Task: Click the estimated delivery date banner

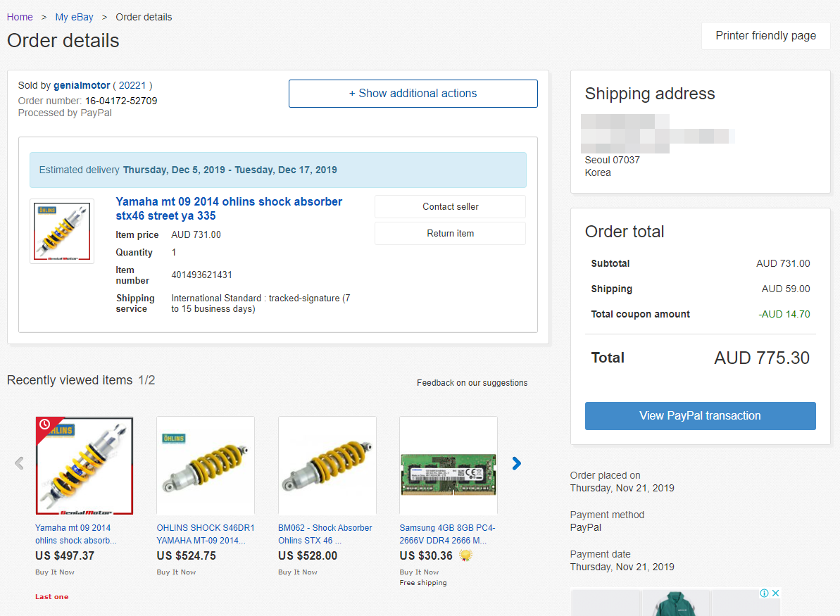Action: [x=278, y=170]
